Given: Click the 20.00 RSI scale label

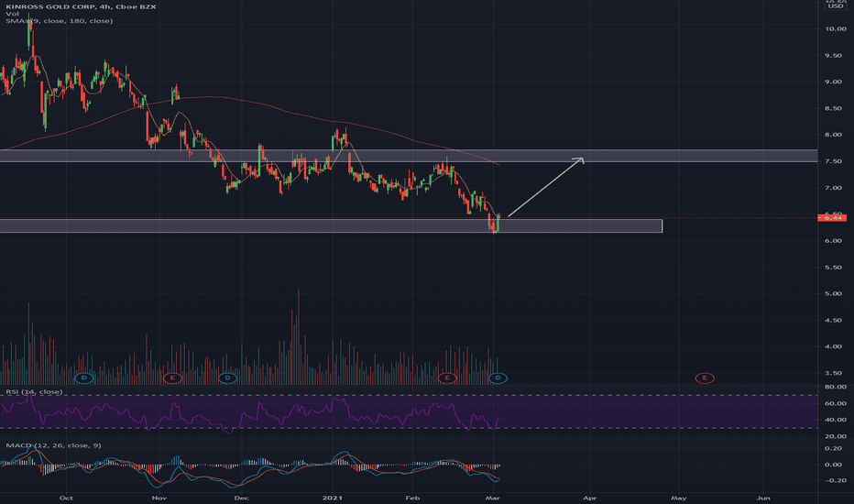Looking at the screenshot, I should [x=835, y=436].
